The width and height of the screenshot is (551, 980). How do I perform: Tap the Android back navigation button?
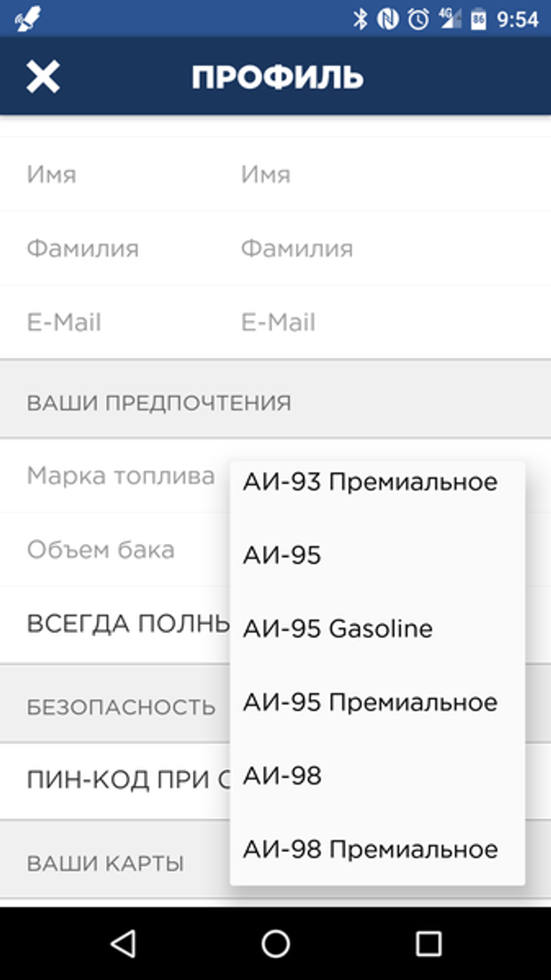point(124,944)
